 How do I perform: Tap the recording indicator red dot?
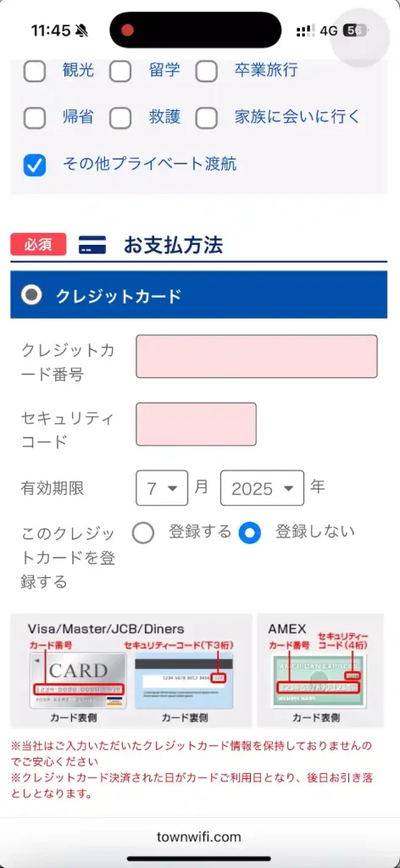click(128, 30)
